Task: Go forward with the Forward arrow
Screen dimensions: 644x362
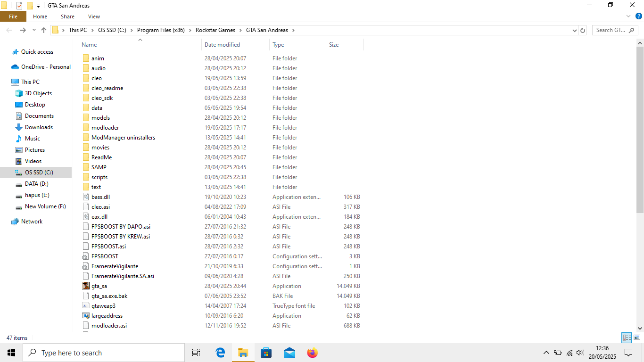Action: click(23, 30)
